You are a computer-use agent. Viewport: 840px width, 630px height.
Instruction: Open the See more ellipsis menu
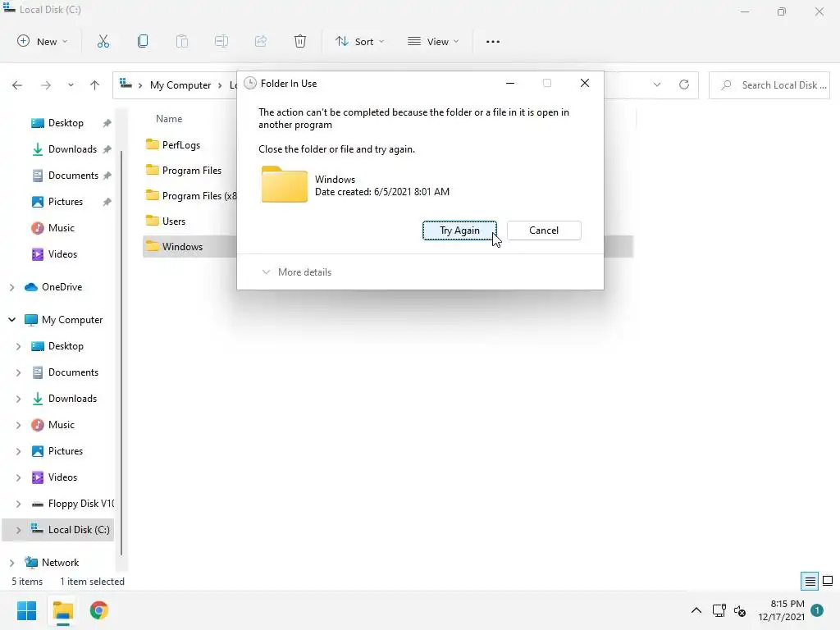coord(493,41)
